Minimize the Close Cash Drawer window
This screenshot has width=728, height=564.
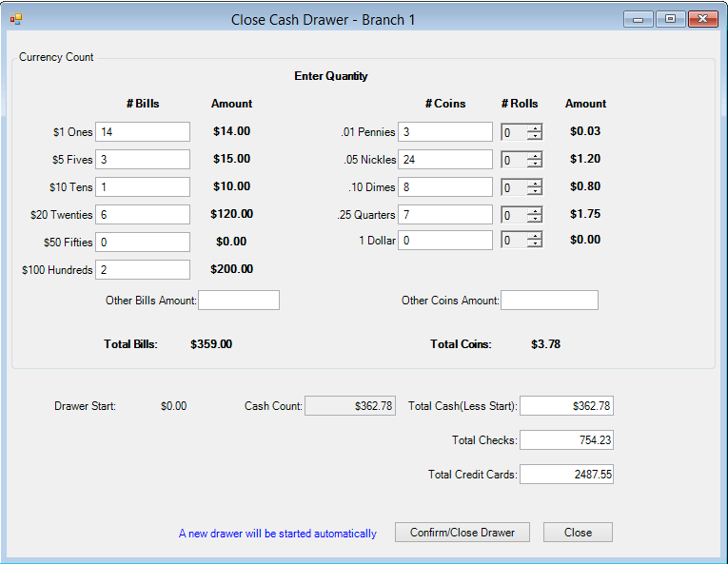pyautogui.click(x=638, y=19)
